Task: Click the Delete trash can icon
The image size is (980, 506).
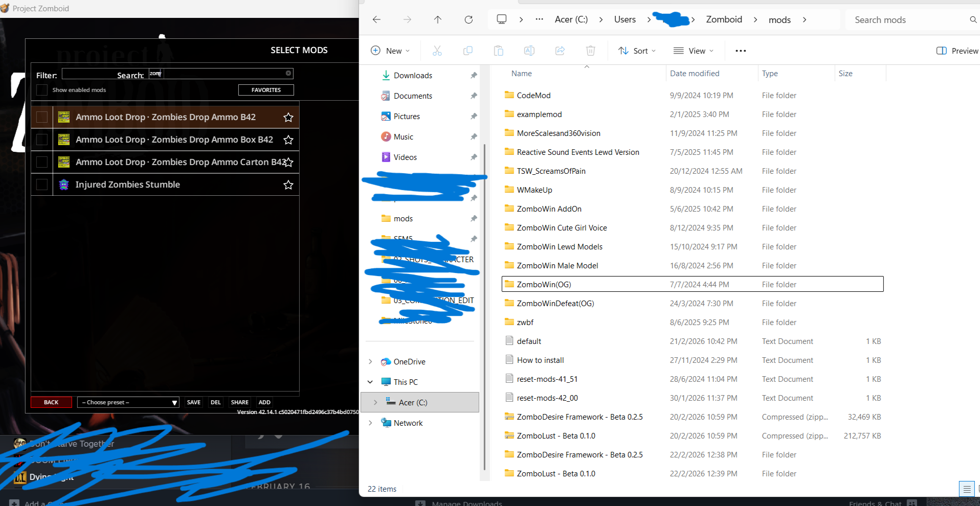Action: coord(591,51)
